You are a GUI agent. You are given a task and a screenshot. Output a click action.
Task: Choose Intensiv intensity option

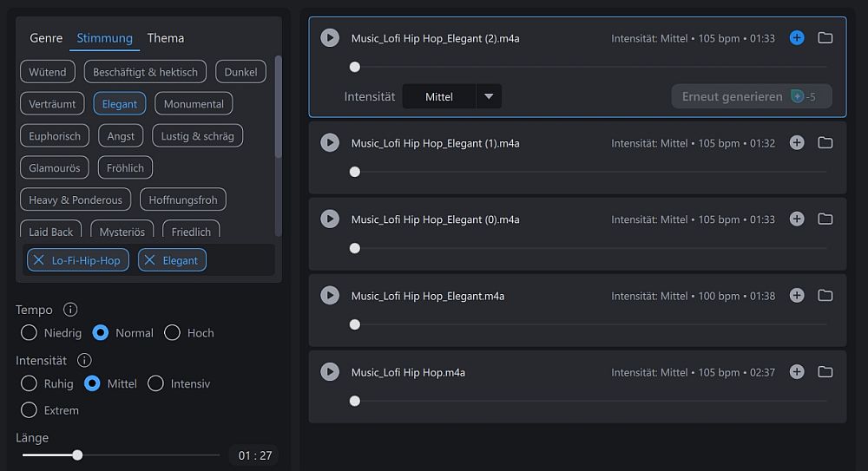pyautogui.click(x=156, y=383)
